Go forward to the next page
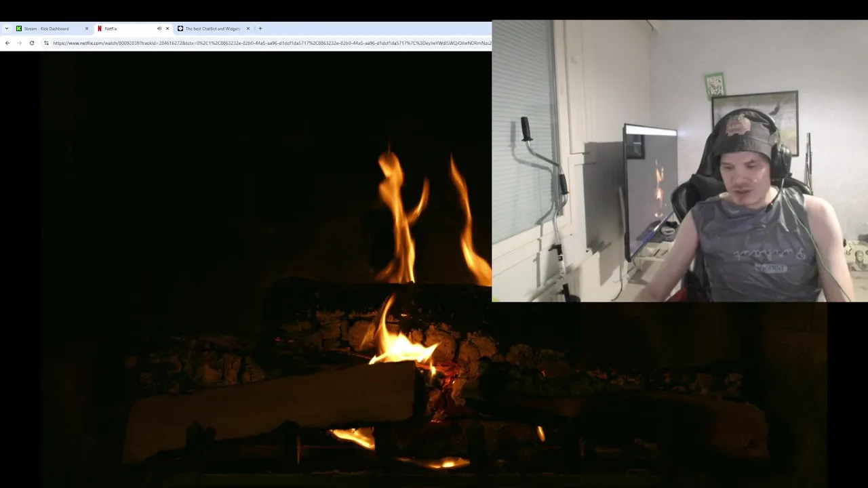868x488 pixels. [x=19, y=43]
